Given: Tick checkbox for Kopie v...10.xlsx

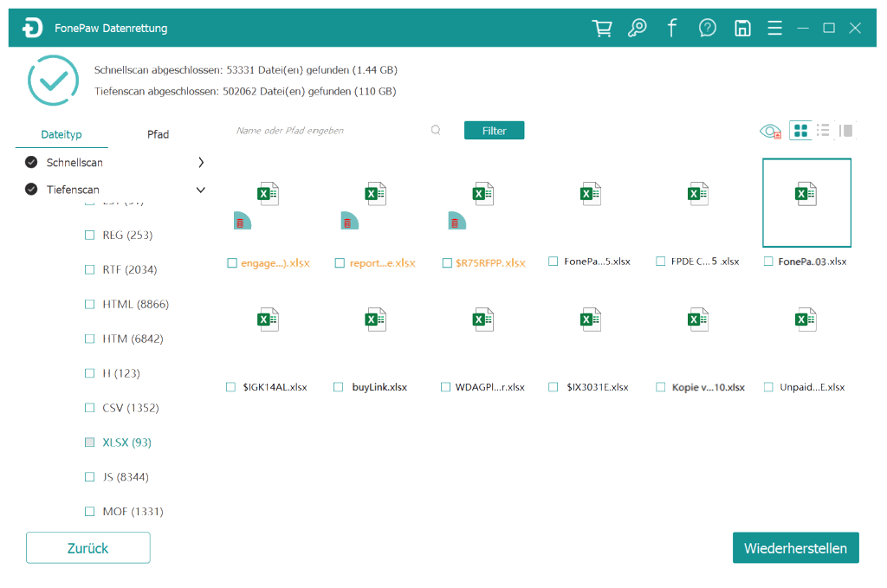Looking at the screenshot, I should 660,387.
